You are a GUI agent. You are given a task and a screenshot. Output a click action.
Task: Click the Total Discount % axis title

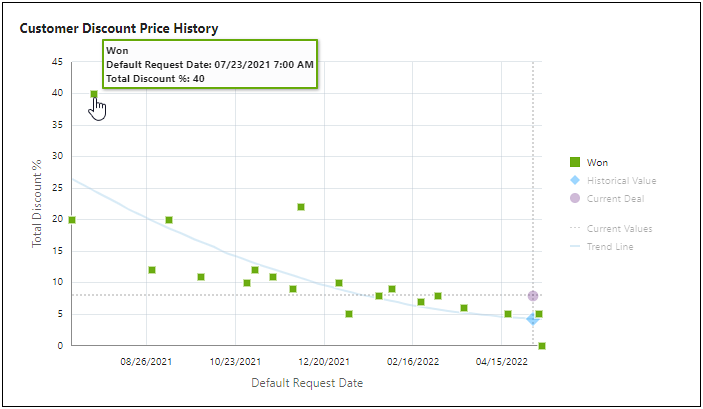click(x=37, y=204)
